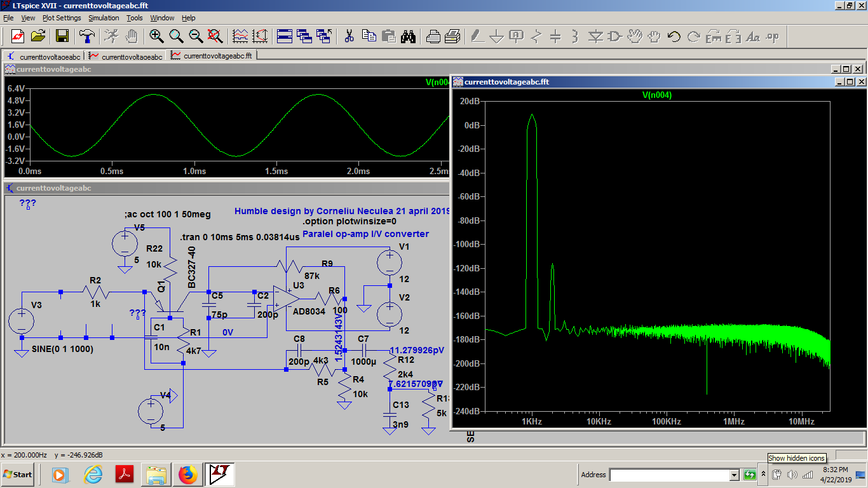Click the Pan magnifier icon

click(x=176, y=36)
